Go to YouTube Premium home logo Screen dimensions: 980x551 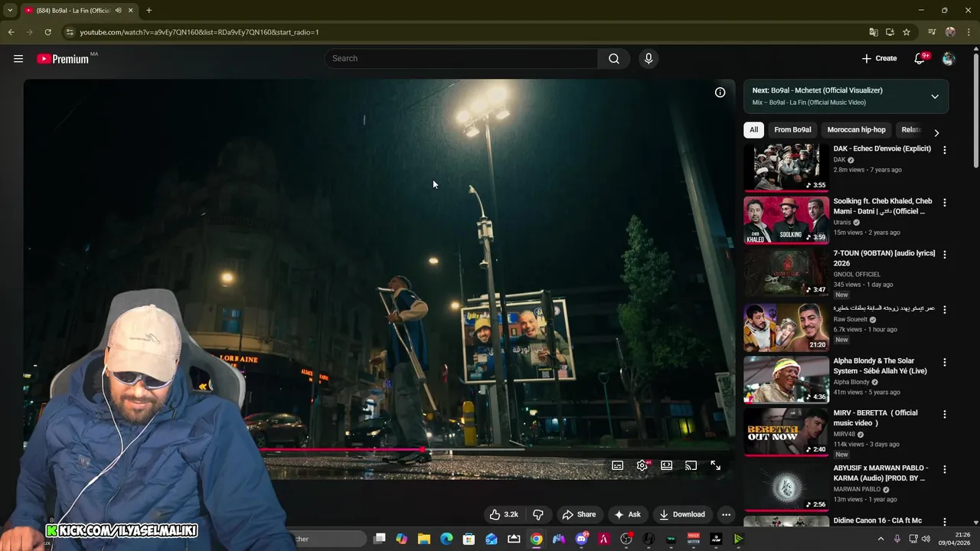(x=63, y=59)
